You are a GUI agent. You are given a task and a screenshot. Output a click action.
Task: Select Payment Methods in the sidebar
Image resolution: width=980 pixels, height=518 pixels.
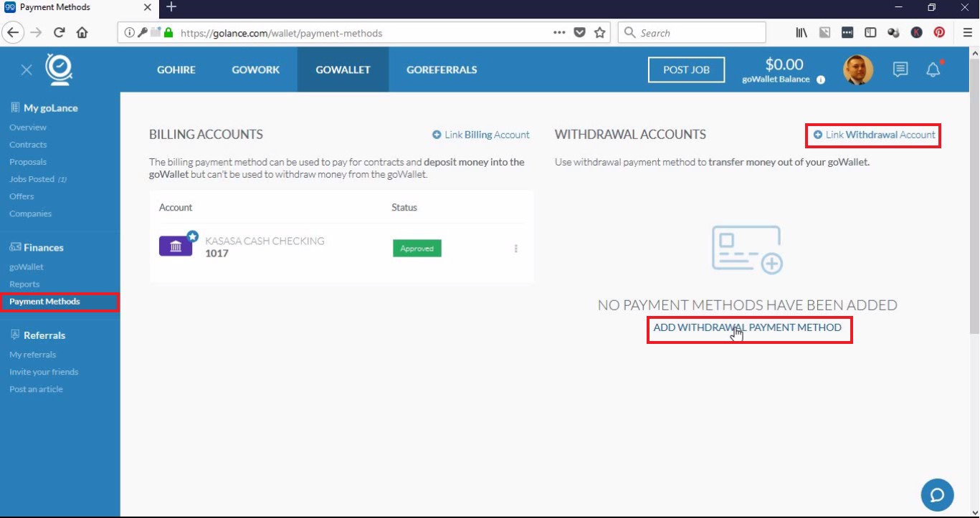pyautogui.click(x=44, y=302)
